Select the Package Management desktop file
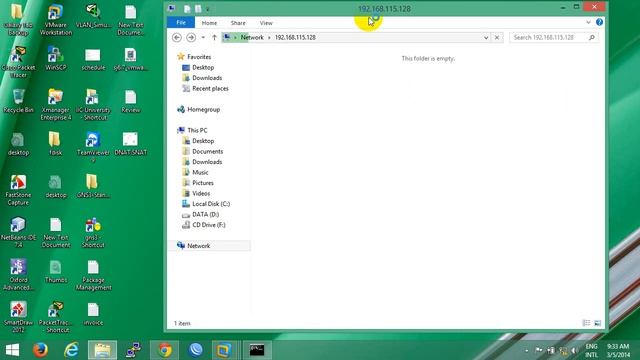Image resolution: width=640 pixels, height=360 pixels. 93,276
